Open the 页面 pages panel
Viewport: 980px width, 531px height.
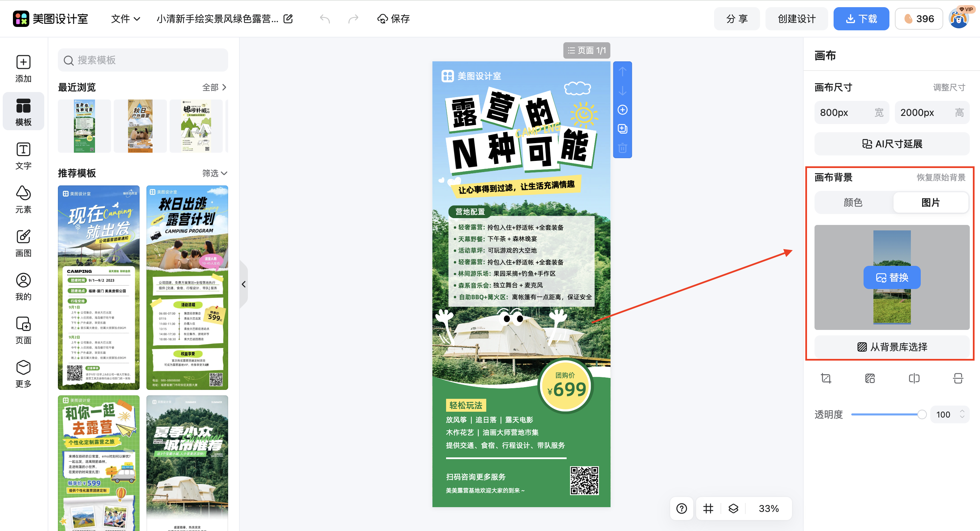23,330
